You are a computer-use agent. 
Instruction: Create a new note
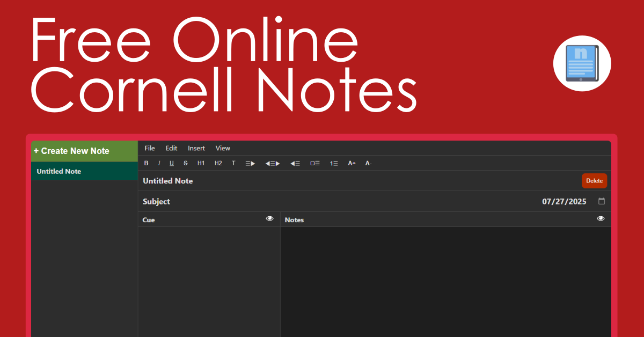(x=71, y=151)
